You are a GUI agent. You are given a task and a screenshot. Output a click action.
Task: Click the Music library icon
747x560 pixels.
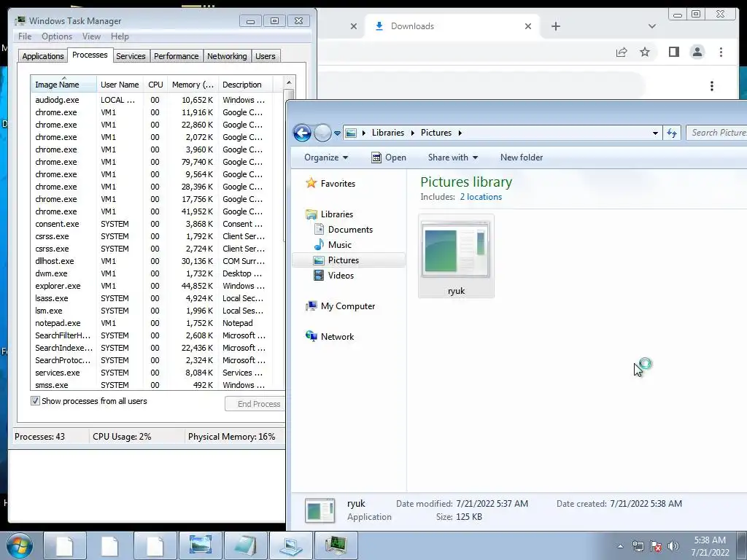319,245
